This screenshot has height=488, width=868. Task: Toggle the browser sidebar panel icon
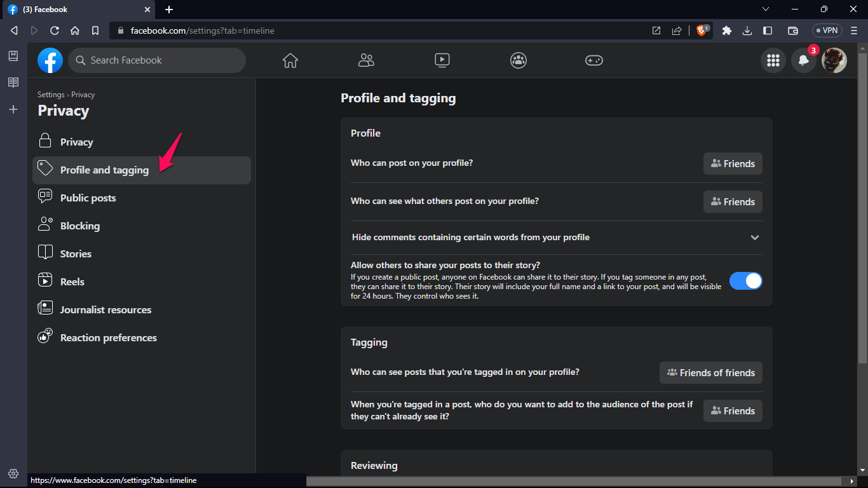point(768,30)
